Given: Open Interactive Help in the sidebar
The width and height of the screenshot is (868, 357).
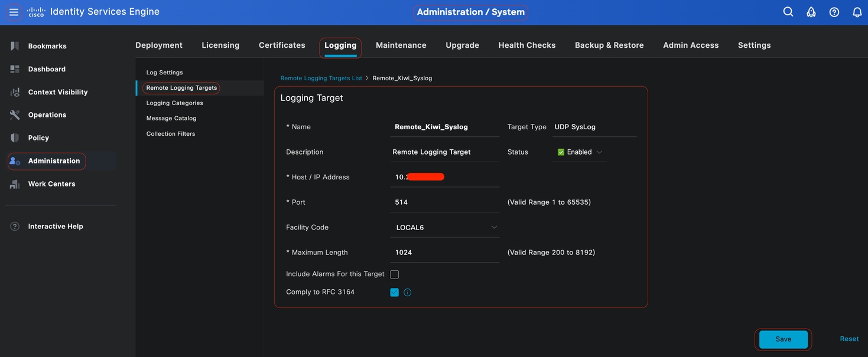Looking at the screenshot, I should 56,227.
